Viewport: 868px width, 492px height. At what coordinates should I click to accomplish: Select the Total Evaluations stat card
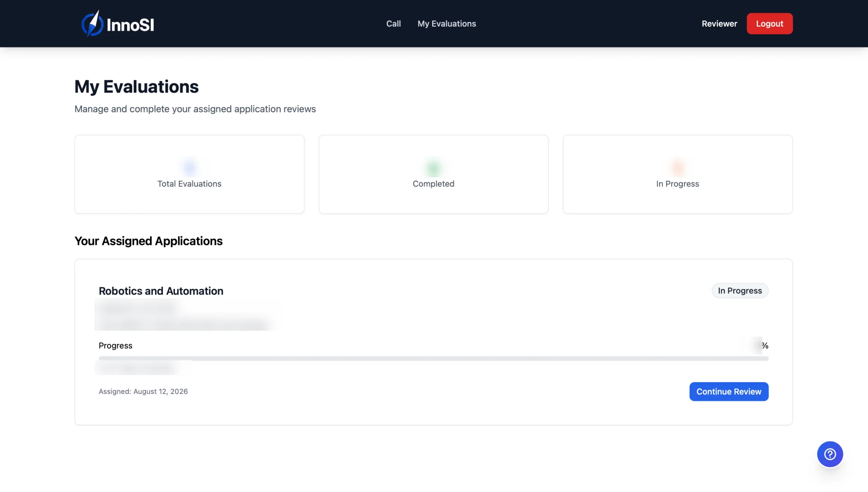click(x=189, y=174)
